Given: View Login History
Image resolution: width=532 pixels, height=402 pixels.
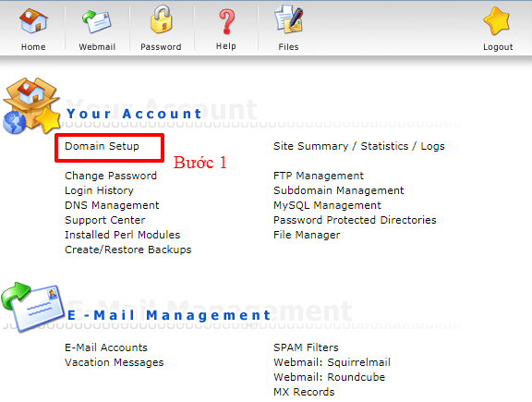Looking at the screenshot, I should click(x=99, y=190).
